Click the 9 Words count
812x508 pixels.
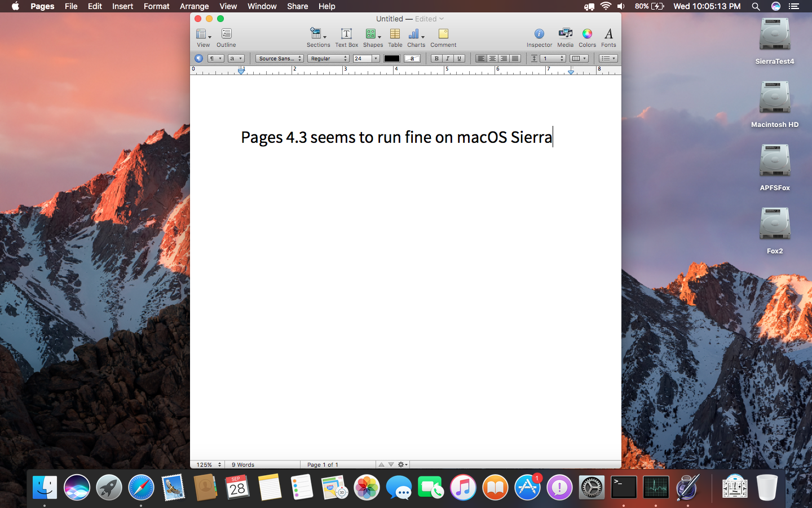243,465
